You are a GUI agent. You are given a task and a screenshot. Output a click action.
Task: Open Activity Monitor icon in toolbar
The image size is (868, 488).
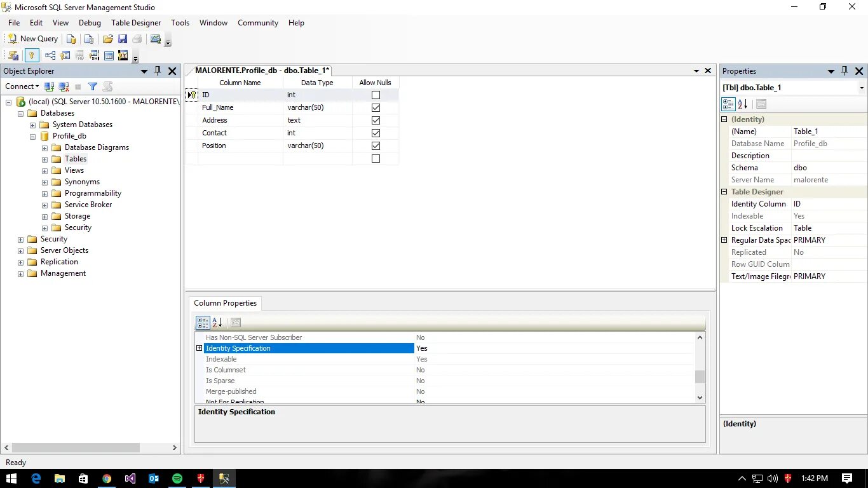pos(155,39)
